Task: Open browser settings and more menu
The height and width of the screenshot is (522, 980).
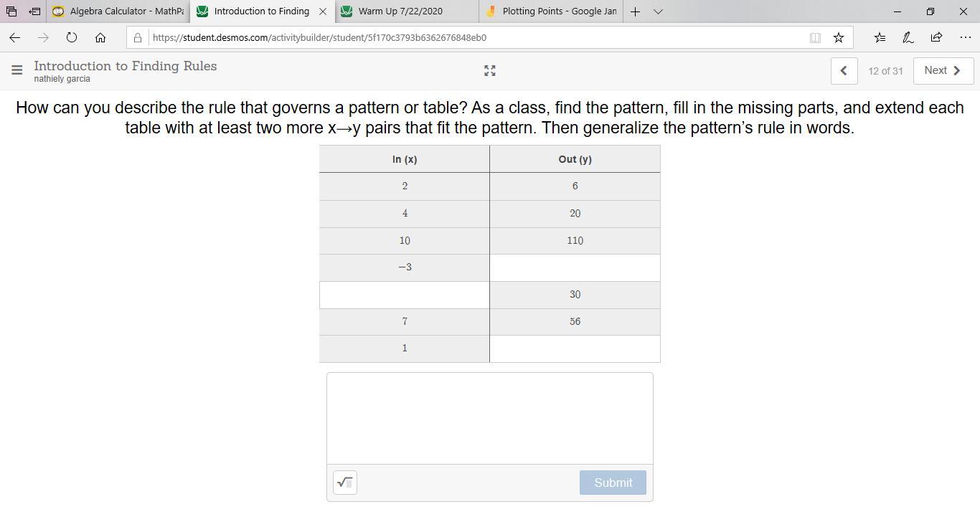Action: 965,37
